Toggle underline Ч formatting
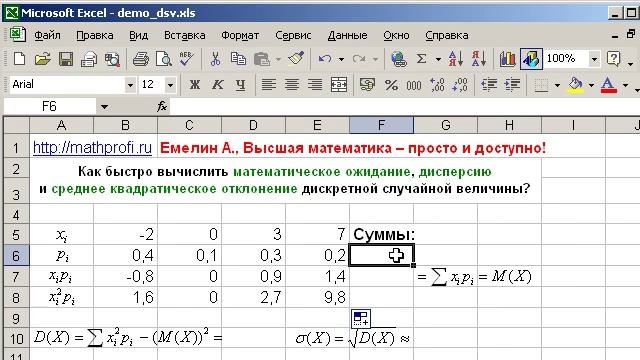The width and height of the screenshot is (640, 360). [x=241, y=85]
